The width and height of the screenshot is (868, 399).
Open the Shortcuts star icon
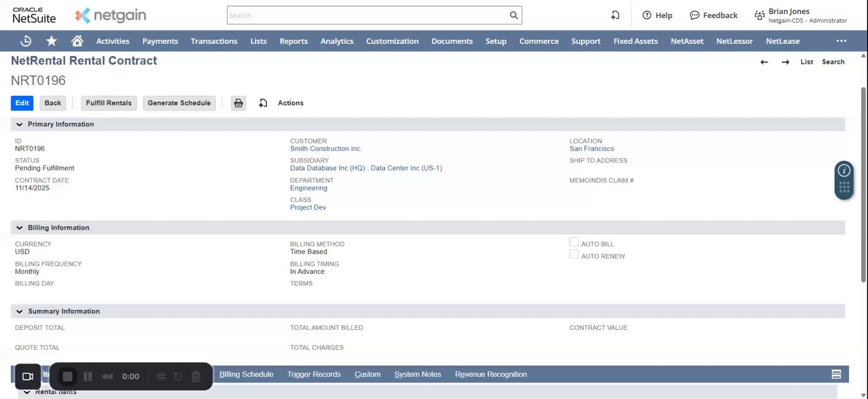point(52,41)
